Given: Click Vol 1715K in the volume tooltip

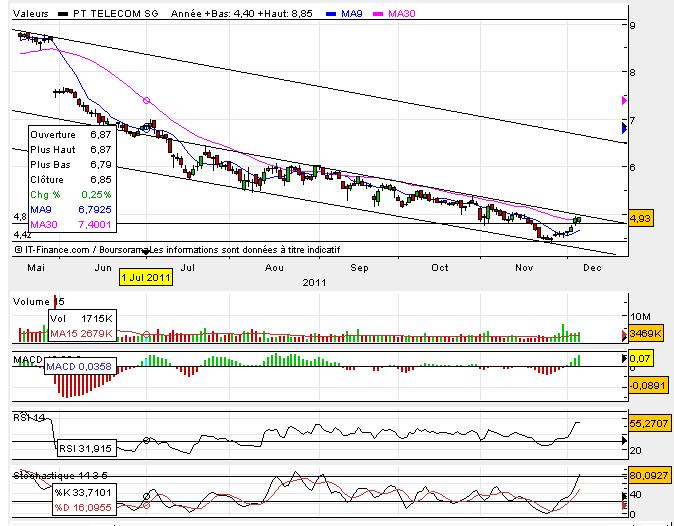Looking at the screenshot, I should (x=82, y=318).
